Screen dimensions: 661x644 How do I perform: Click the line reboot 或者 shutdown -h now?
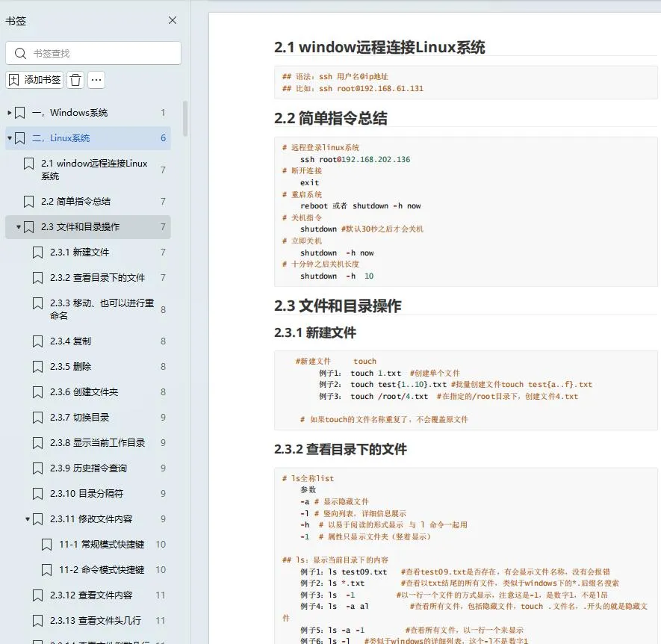point(361,205)
